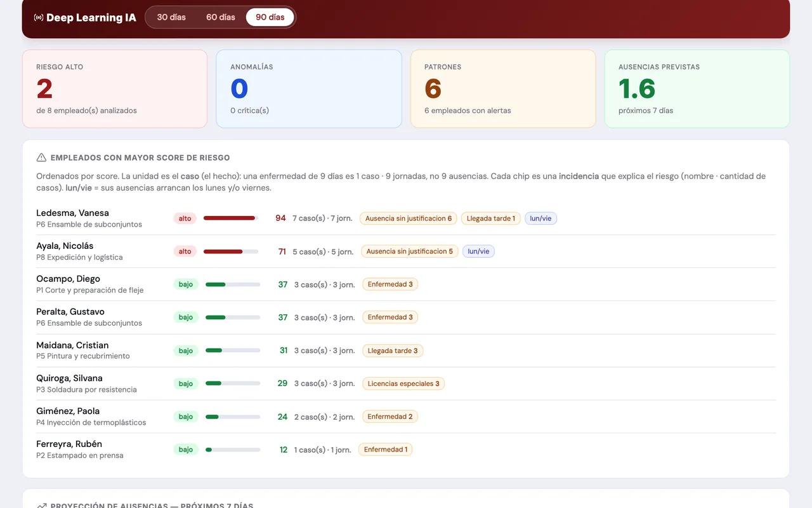The width and height of the screenshot is (812, 508).
Task: Open the Patrones summary card
Action: pyautogui.click(x=503, y=89)
